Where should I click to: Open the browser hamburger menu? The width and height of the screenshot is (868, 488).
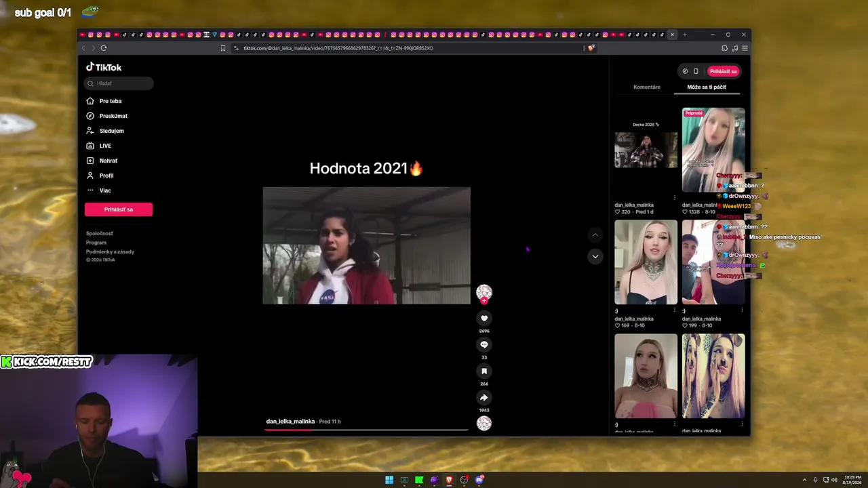(745, 48)
